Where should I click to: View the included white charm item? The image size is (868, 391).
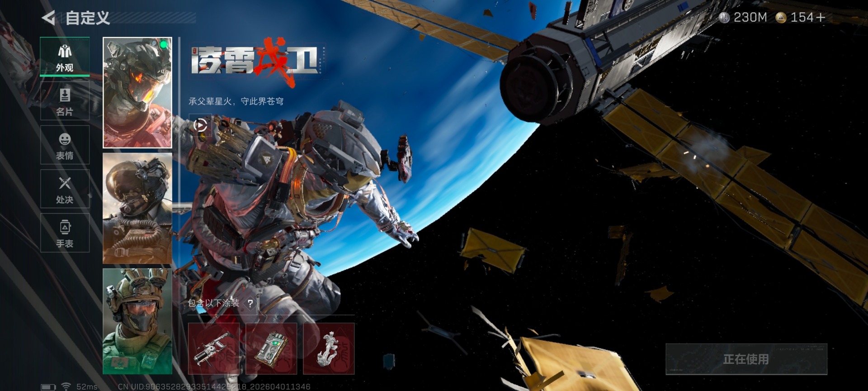tap(329, 348)
